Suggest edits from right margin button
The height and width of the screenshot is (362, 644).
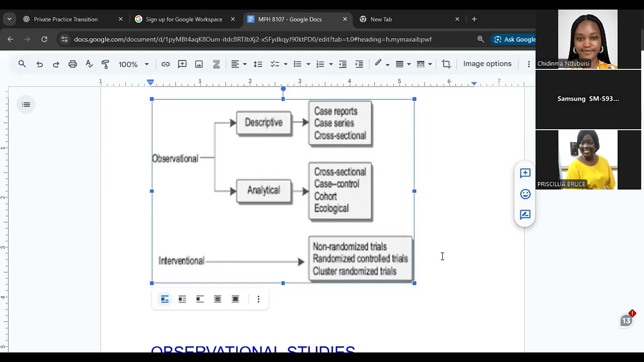point(525,215)
